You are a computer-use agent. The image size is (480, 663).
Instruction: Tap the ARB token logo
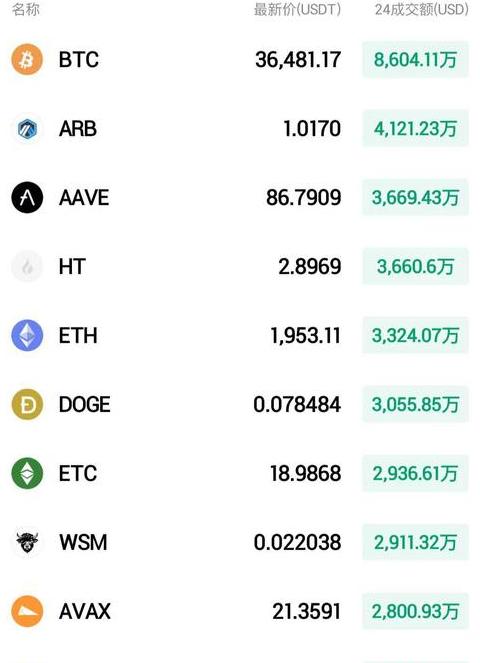point(27,129)
